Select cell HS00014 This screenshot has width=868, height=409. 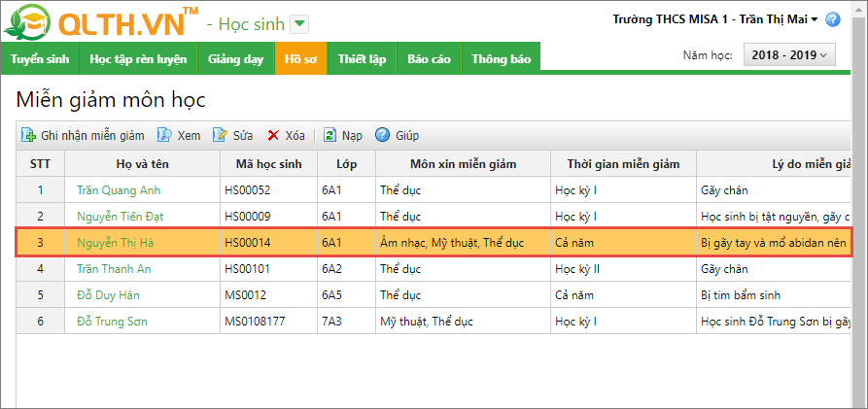[x=268, y=243]
